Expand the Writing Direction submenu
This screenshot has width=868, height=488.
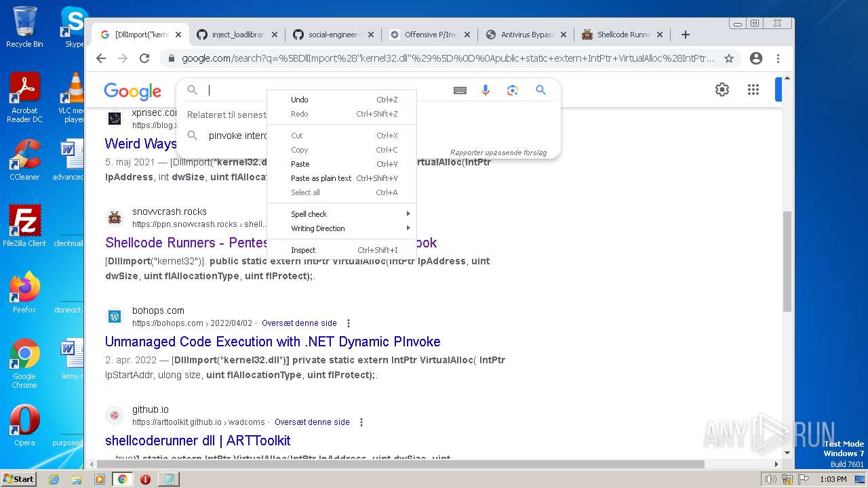342,228
